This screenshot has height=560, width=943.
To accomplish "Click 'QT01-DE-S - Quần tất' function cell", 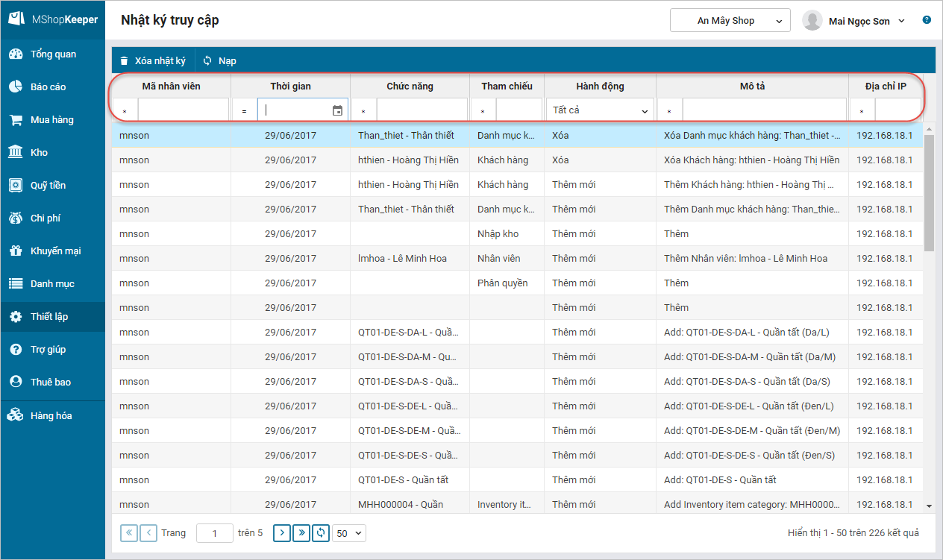I will click(x=410, y=479).
